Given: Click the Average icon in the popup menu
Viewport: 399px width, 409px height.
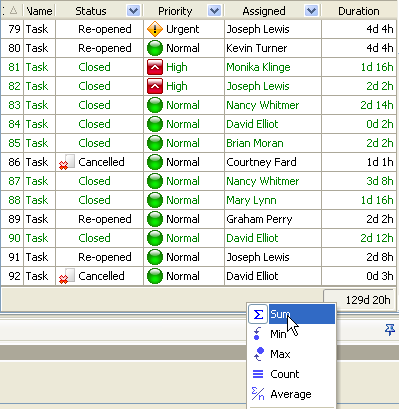Looking at the screenshot, I should [258, 394].
